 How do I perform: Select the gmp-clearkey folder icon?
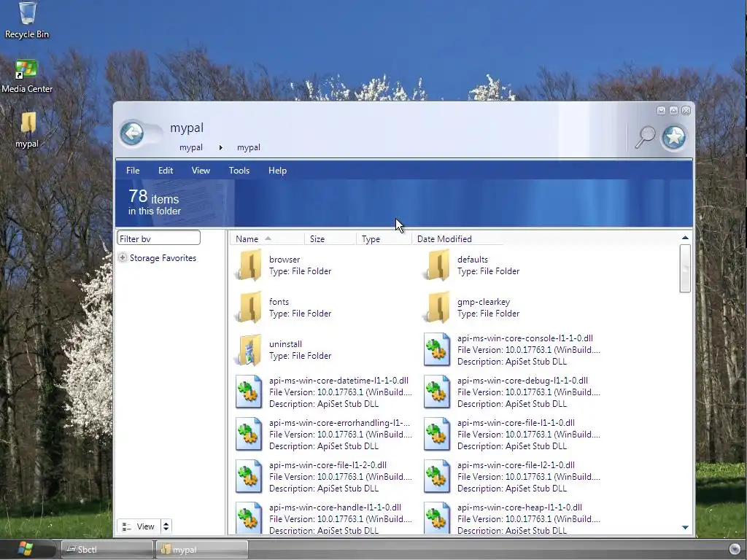438,307
